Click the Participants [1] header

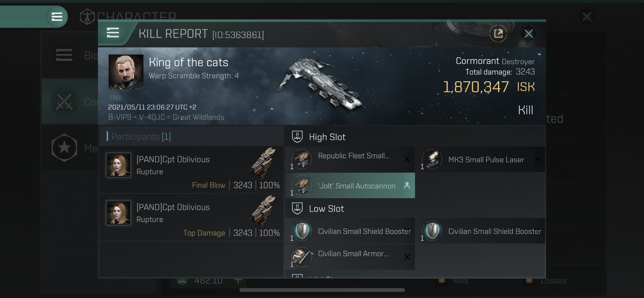point(141,137)
